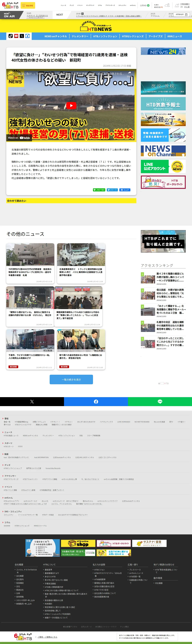Open the 取り調べの違法性認めない判決 news card
This screenshot has height=644, width=192.
tap(81, 349)
